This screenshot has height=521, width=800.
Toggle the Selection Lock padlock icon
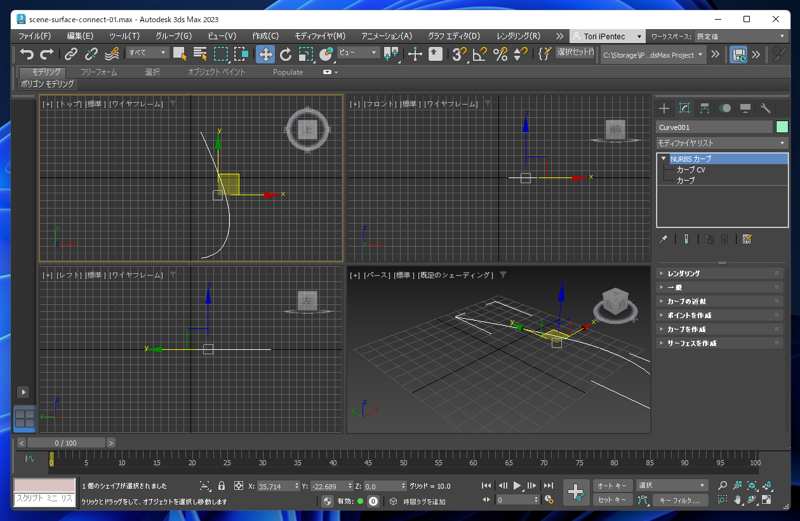pos(221,486)
